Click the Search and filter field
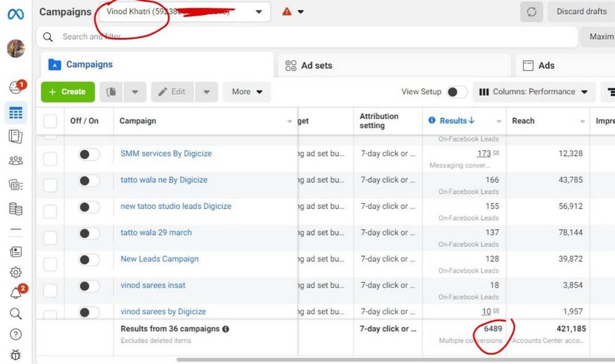Image resolution: width=615 pixels, height=364 pixels. point(307,37)
